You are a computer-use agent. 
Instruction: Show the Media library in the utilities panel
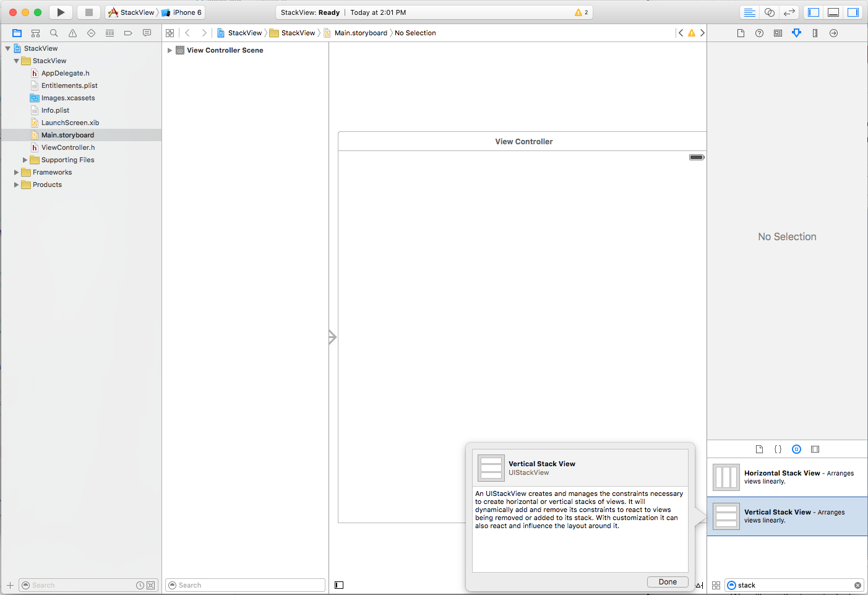pos(815,449)
